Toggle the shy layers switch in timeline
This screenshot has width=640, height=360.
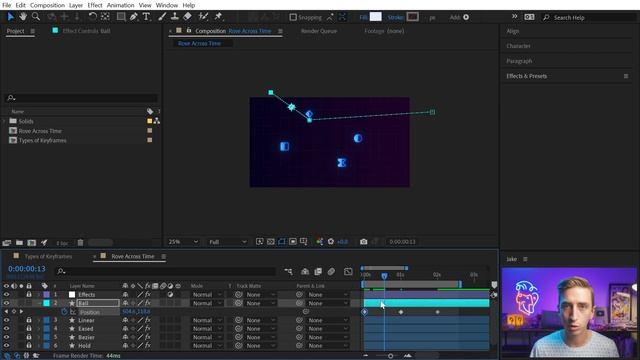coord(305,271)
